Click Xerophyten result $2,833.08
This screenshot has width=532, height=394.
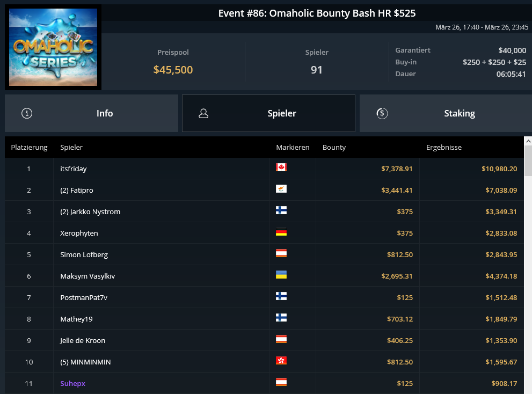[x=501, y=233]
